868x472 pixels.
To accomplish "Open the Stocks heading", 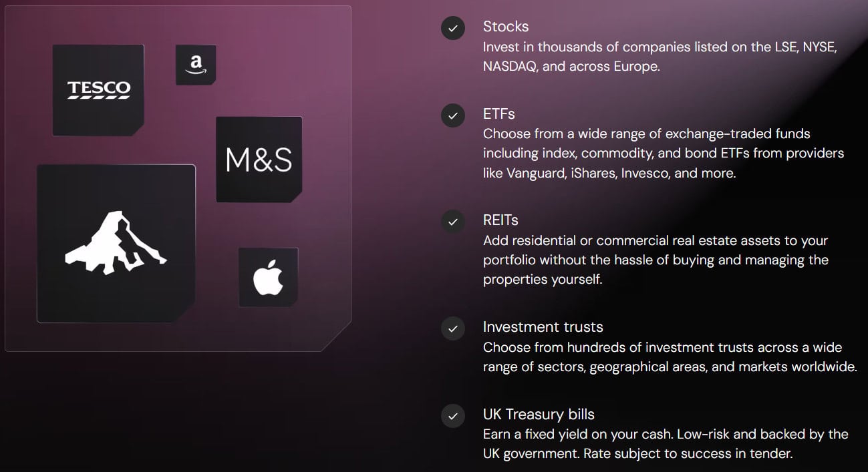I will tap(506, 27).
